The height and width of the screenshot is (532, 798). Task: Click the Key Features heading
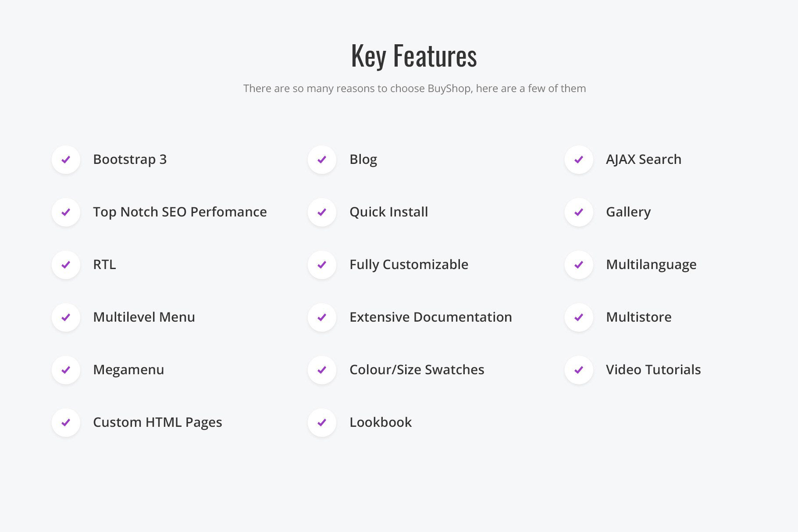click(x=414, y=56)
